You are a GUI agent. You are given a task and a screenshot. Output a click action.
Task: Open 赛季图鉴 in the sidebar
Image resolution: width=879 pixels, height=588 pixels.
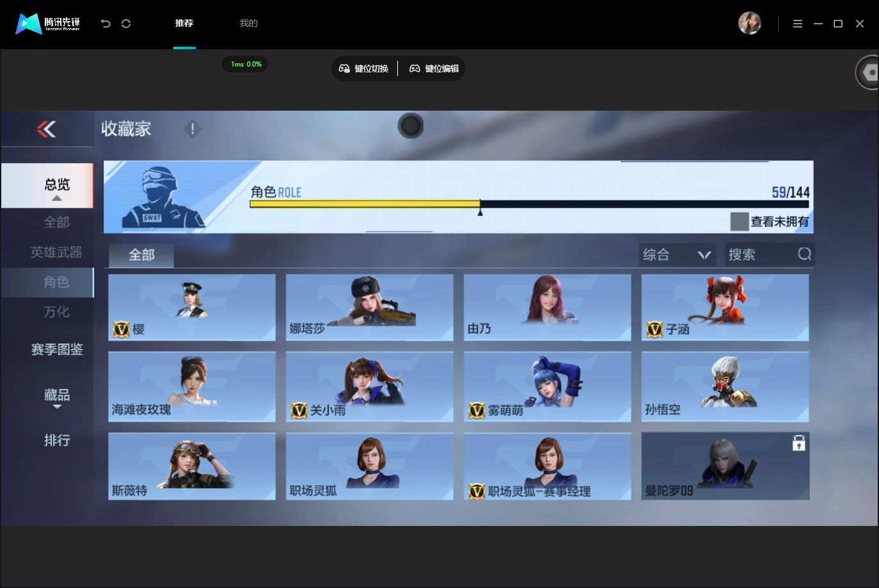(x=57, y=349)
